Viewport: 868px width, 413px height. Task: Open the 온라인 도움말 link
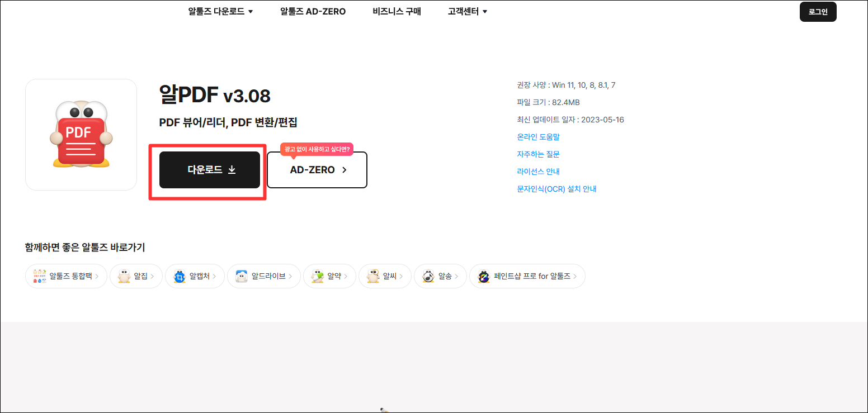coord(538,137)
